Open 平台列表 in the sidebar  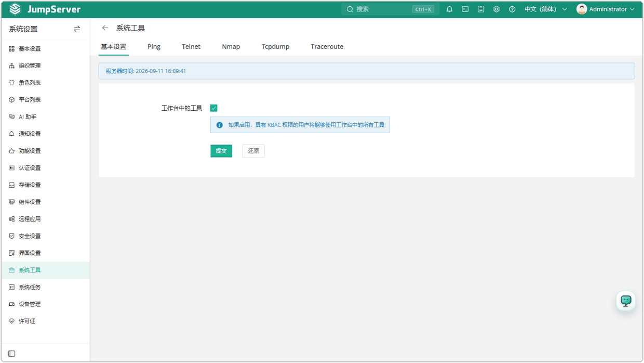click(45, 100)
